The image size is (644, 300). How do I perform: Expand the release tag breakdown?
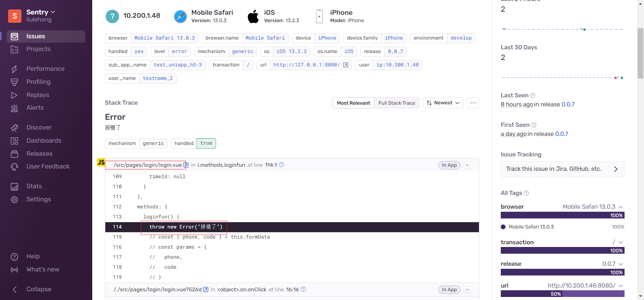tap(621, 264)
